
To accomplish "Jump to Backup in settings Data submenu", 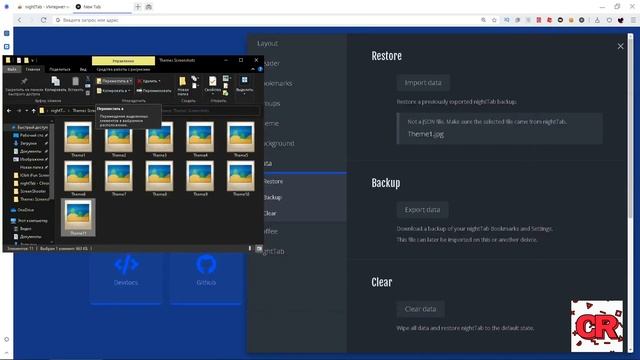I will pyautogui.click(x=272, y=197).
